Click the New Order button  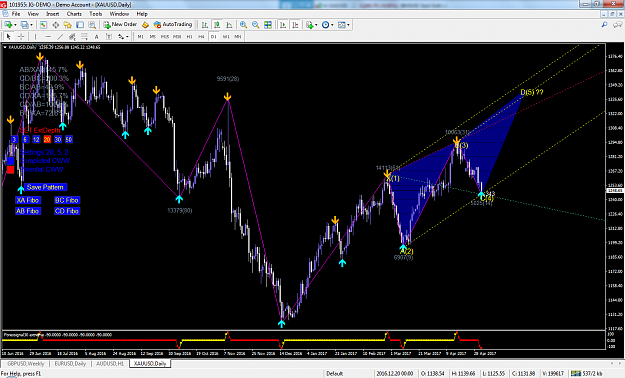click(120, 25)
